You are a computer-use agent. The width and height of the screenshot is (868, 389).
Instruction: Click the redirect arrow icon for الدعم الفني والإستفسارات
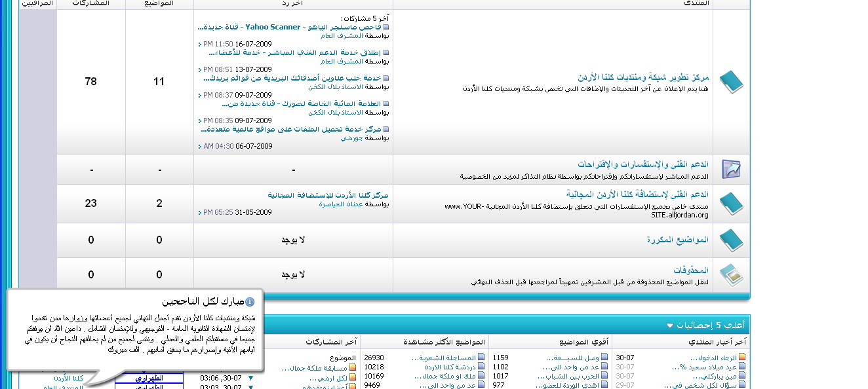(731, 169)
